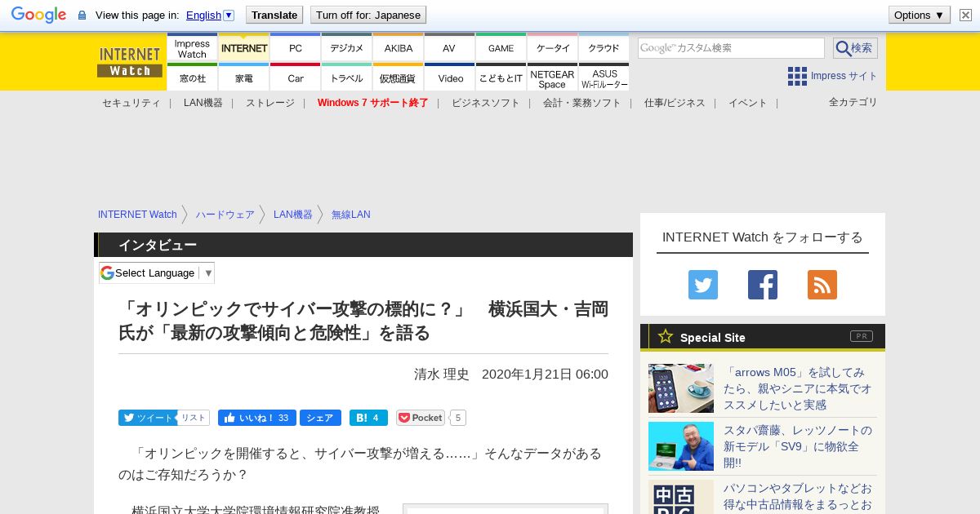980x514 pixels.
Task: Go to 仕事/ビジネス category
Action: click(x=675, y=103)
